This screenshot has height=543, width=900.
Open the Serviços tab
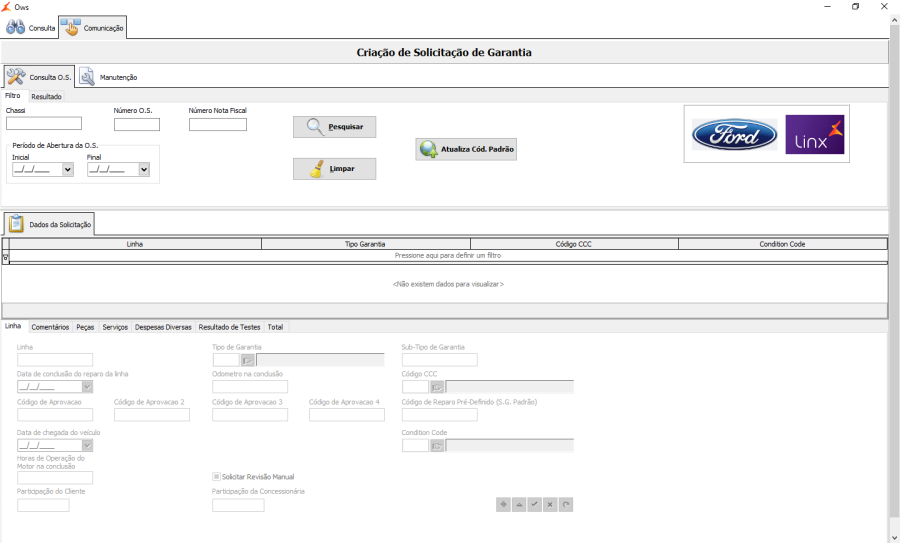click(115, 327)
